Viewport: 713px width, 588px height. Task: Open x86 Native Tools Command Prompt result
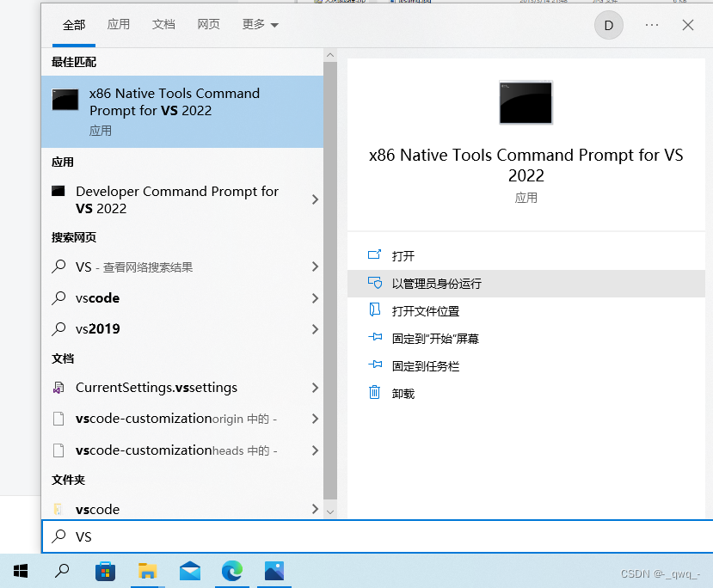(181, 112)
